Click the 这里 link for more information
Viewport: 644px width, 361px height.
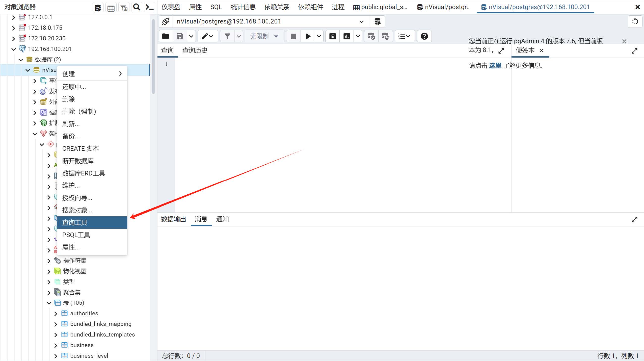[x=495, y=66]
